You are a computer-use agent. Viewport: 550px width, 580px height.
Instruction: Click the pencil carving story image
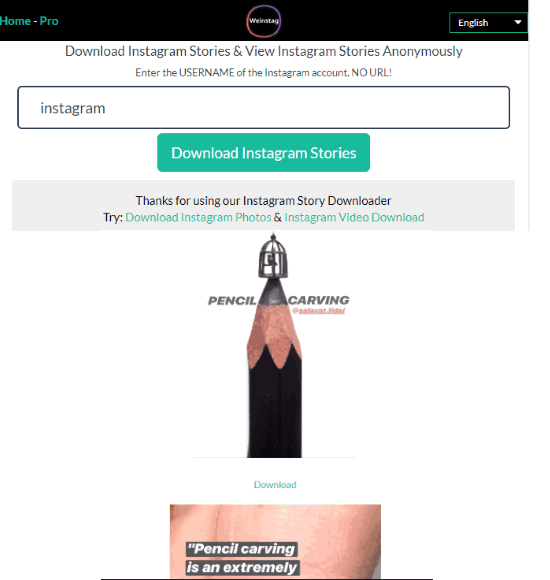click(x=274, y=344)
